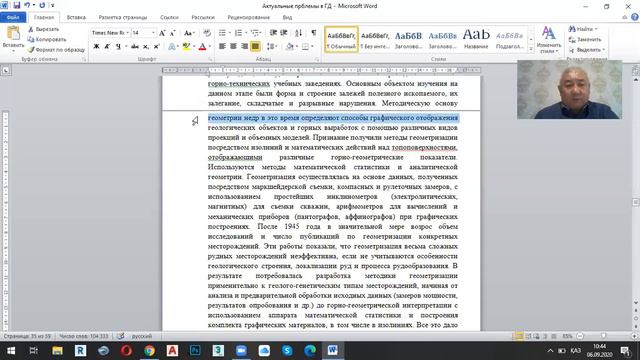Toggle Underline (Ч) formatting
The height and width of the screenshot is (360, 640).
pos(118,47)
